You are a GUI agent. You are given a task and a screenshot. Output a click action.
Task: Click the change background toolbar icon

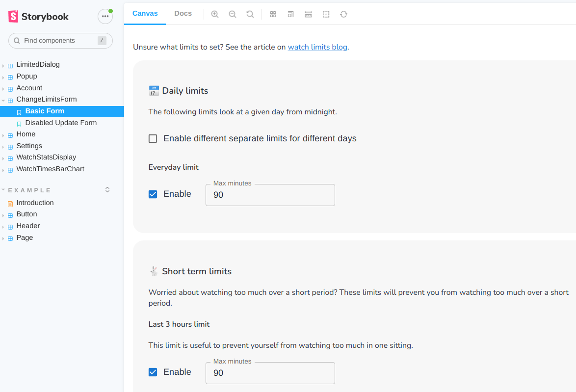click(x=290, y=14)
